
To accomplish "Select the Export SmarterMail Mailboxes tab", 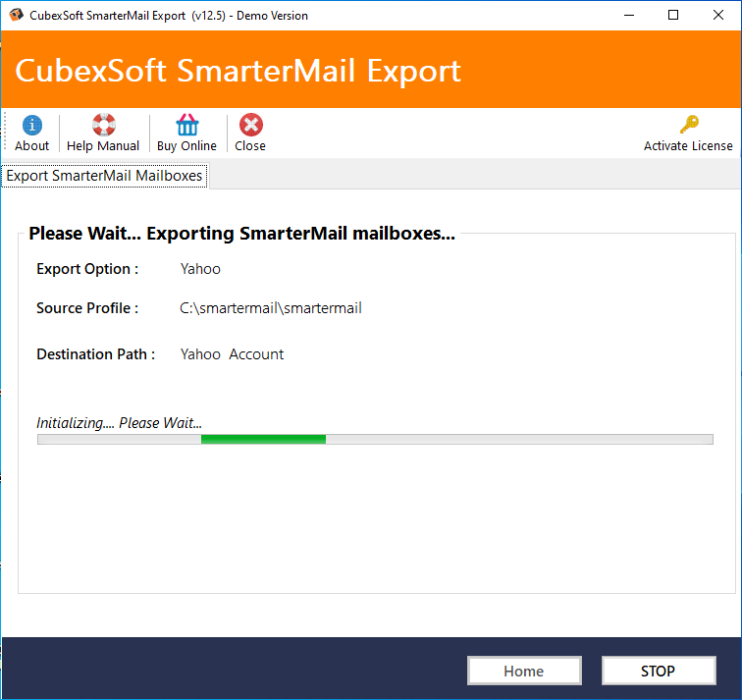I will point(104,176).
